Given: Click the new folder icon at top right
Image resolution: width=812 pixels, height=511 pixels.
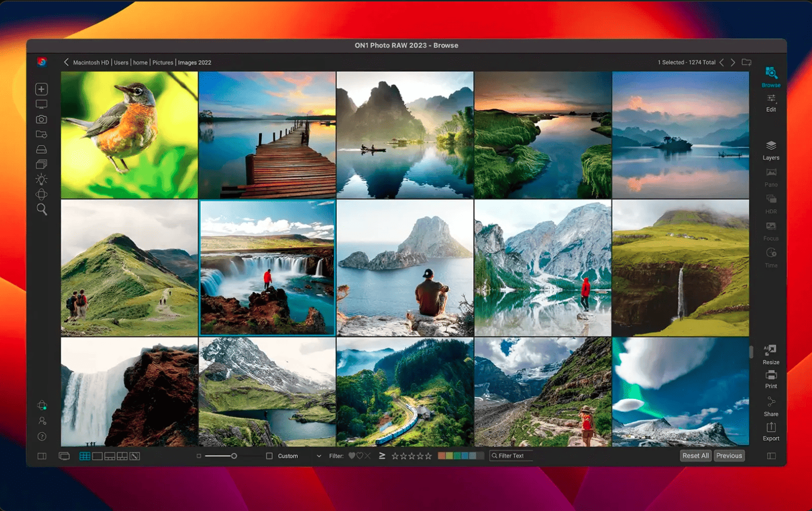Looking at the screenshot, I should coord(746,63).
